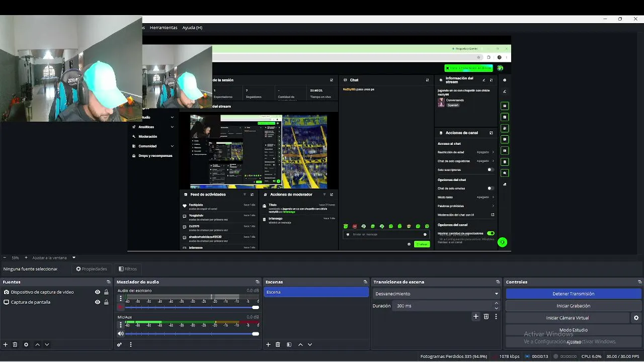
Task: Zoom out the preview with minus icon
Action: click(5, 257)
